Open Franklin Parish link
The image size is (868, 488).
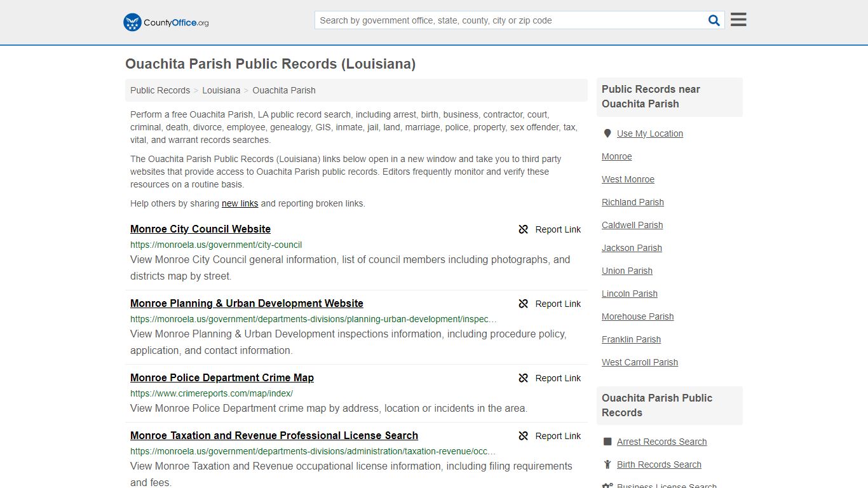632,339
